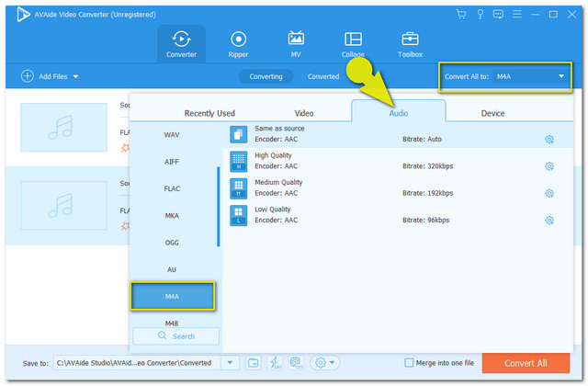Click the Save to path field
The image size is (588, 386).
(x=137, y=363)
